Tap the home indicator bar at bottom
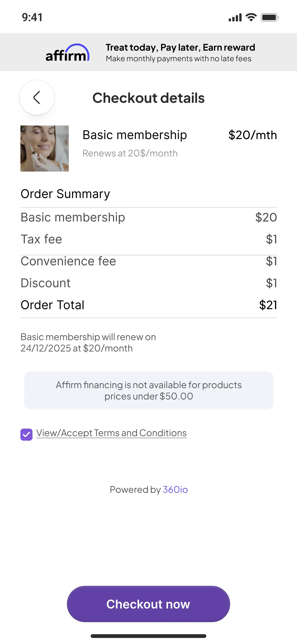 [148, 636]
